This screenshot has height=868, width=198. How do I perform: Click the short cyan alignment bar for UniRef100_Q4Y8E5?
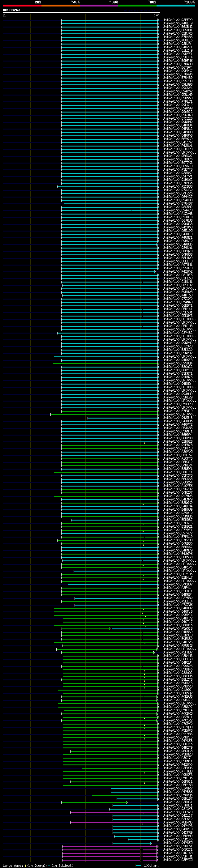pos(132,843)
